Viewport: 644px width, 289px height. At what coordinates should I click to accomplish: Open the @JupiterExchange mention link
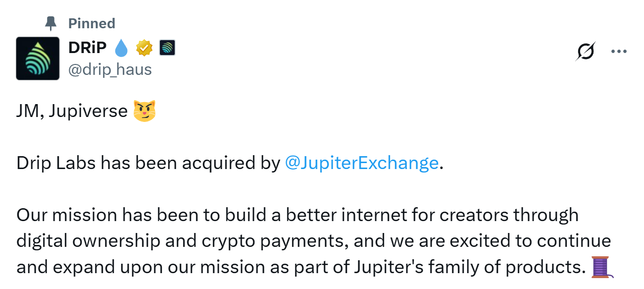[362, 163]
